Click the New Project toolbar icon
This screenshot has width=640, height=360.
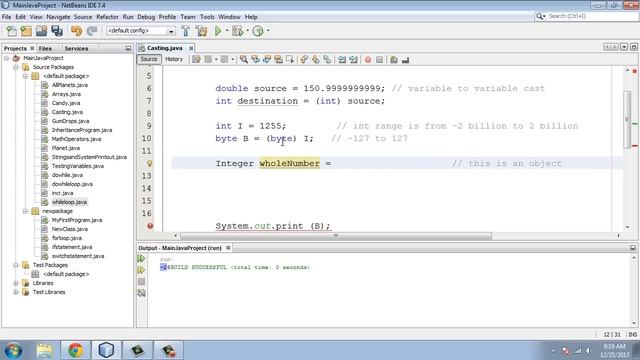(x=26, y=31)
